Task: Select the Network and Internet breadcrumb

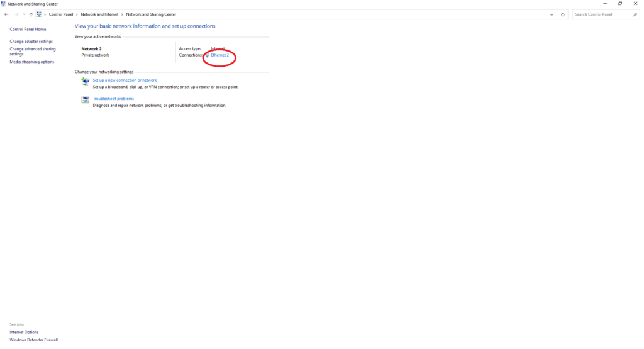Action: (99, 14)
